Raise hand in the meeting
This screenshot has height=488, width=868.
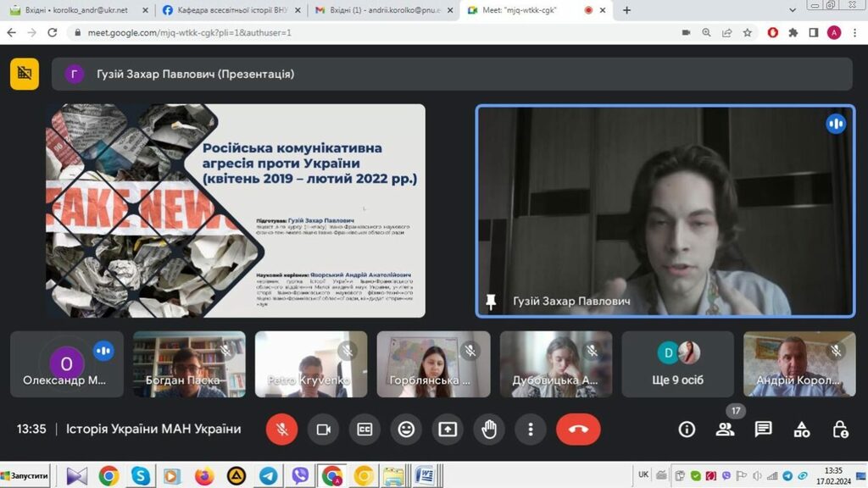click(x=489, y=430)
